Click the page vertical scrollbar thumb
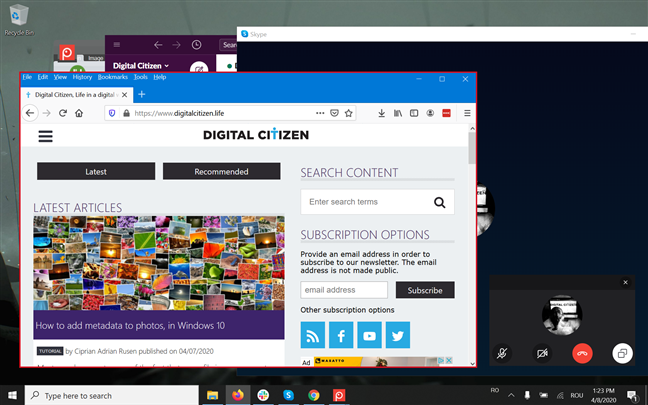Screen dimensions: 648x405 472,148
